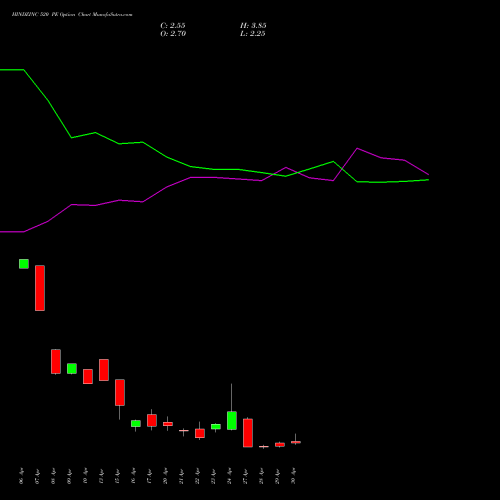Click the last red candlestick for 30 Apr
Viewport: 500px width, 500px height.
(296, 442)
